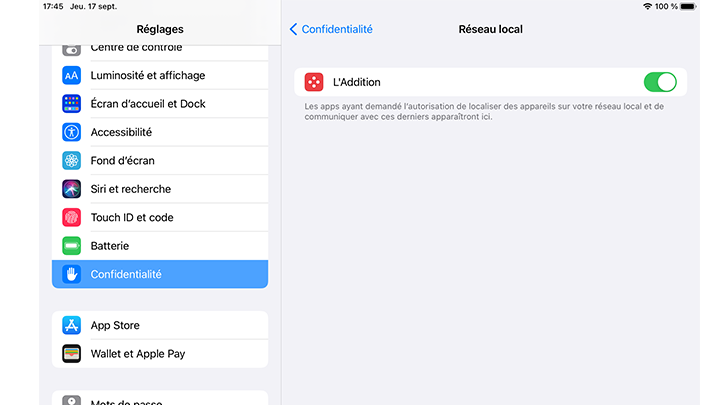
Task: Tap the green Batterie icon
Action: [72, 246]
